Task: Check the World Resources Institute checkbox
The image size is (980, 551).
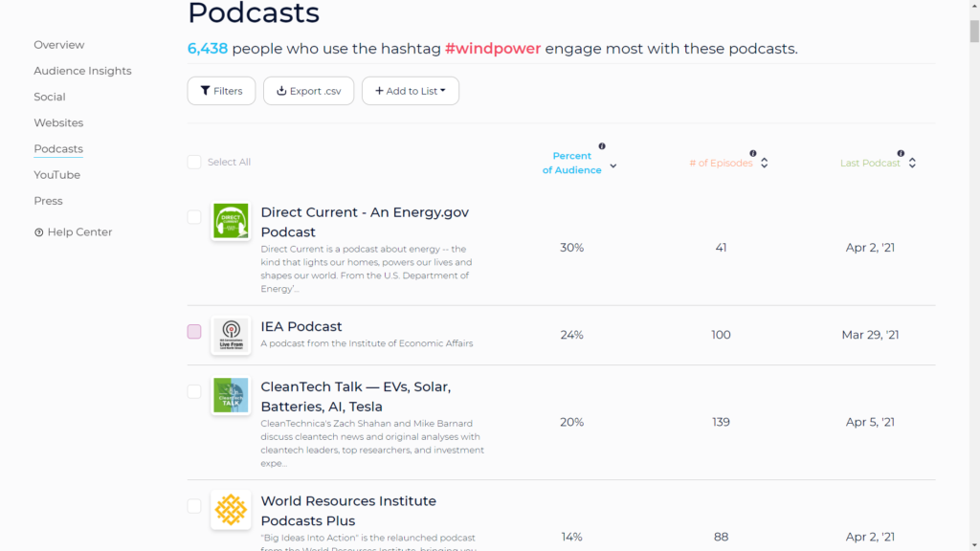Action: tap(194, 505)
